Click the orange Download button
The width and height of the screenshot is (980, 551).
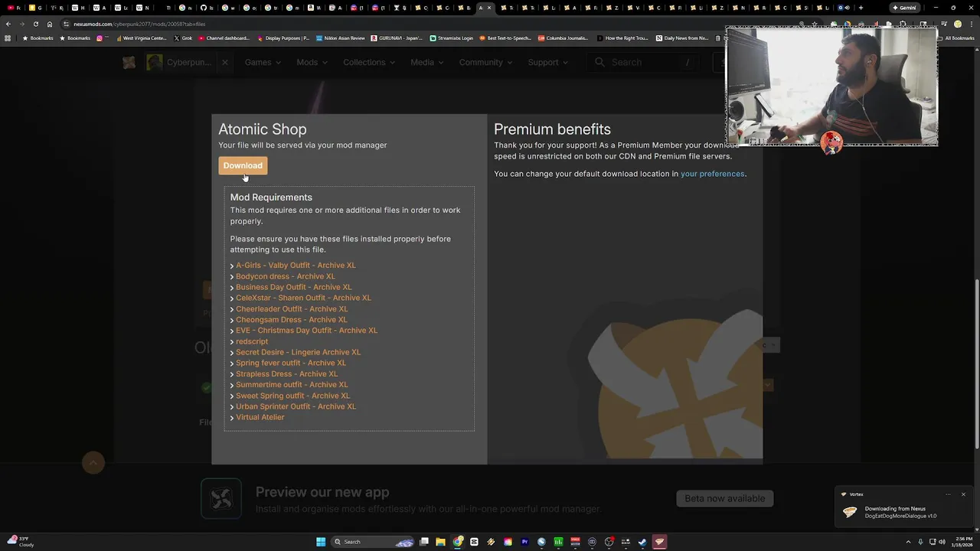tap(243, 165)
